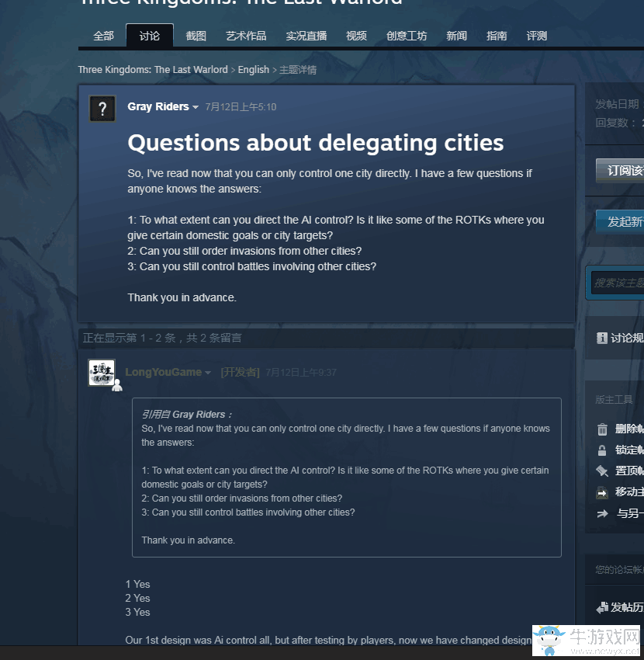Viewport: 644px width, 660px height.
Task: Open the LongYouGame profile name
Action: (163, 372)
